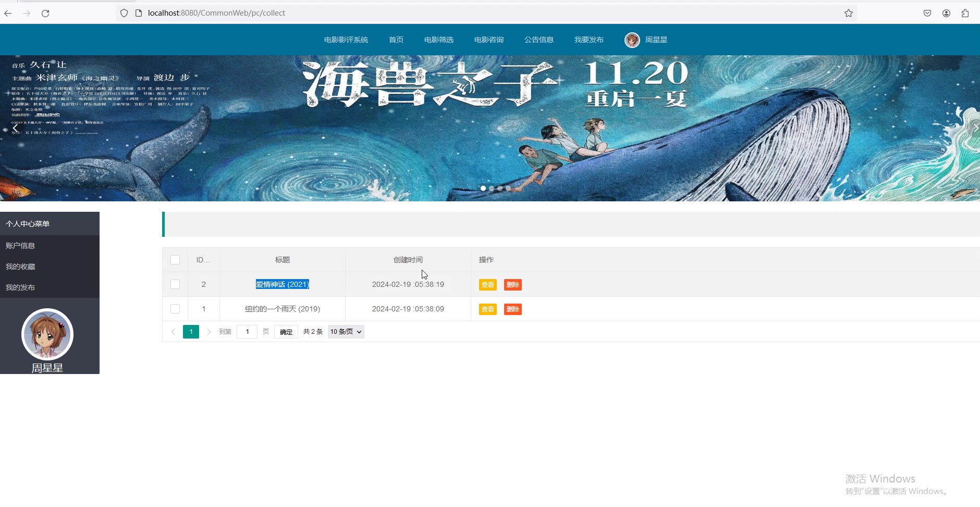
Task: Open the Pocket save icon
Action: point(927,13)
